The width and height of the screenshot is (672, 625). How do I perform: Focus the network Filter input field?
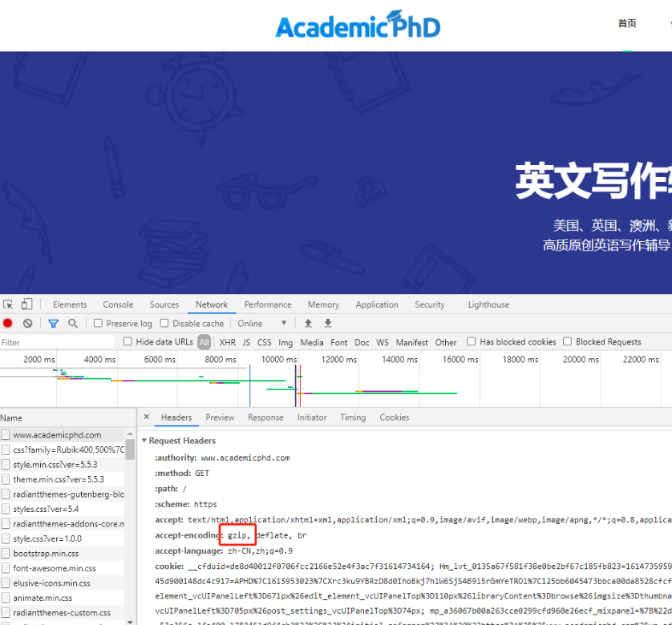[57, 342]
